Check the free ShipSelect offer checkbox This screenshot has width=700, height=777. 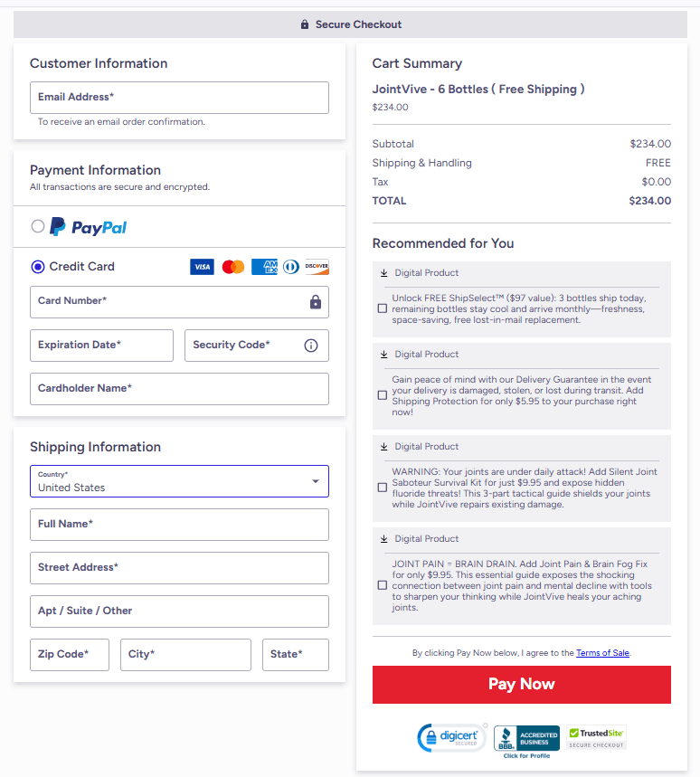pos(382,308)
